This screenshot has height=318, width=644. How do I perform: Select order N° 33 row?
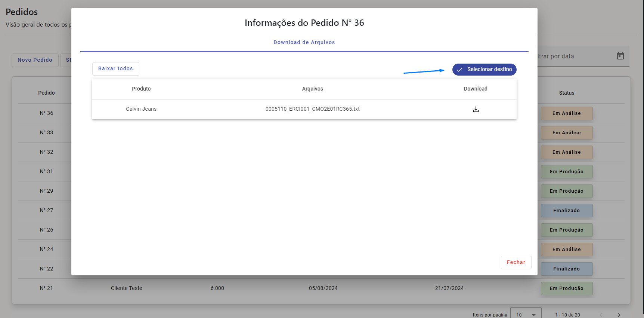pos(46,133)
